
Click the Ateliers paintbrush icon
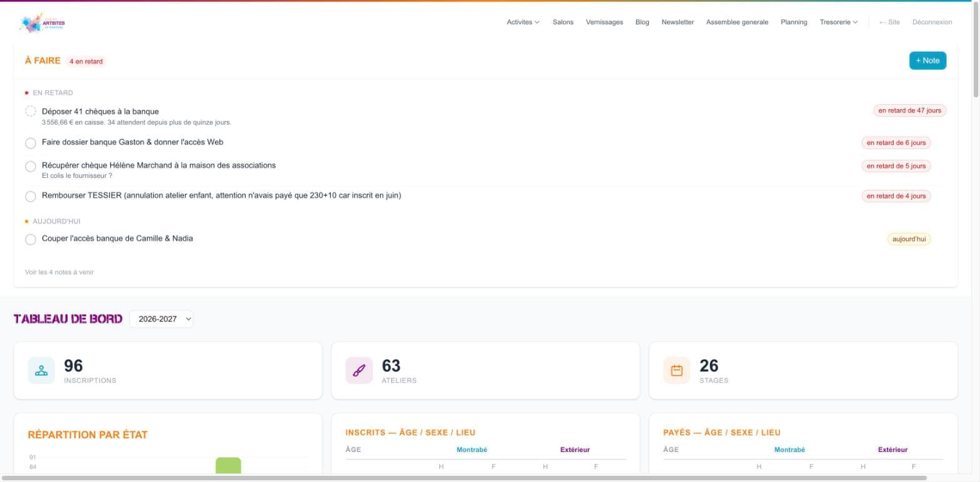[x=359, y=370]
